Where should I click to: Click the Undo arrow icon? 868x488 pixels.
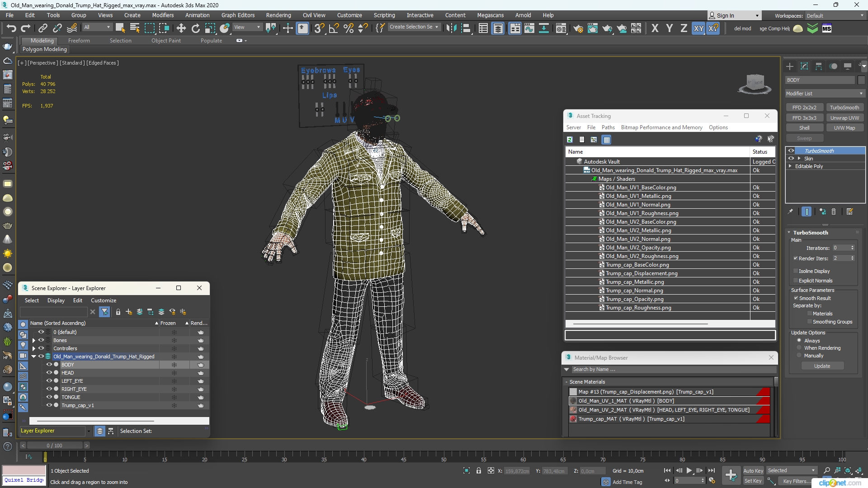coord(11,28)
